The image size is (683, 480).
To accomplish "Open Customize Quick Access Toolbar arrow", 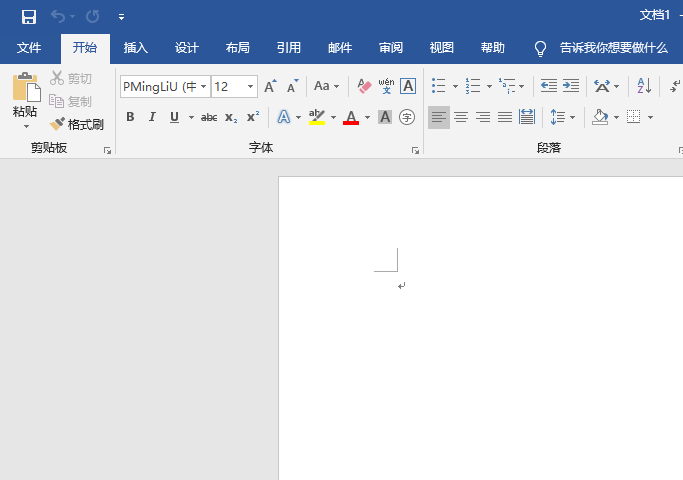I will pyautogui.click(x=122, y=17).
